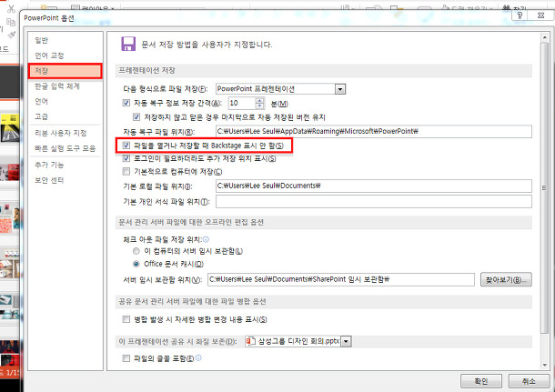Click info icon beside 체크 아웃 파일 저장 위치
The image size is (555, 392).
point(206,239)
